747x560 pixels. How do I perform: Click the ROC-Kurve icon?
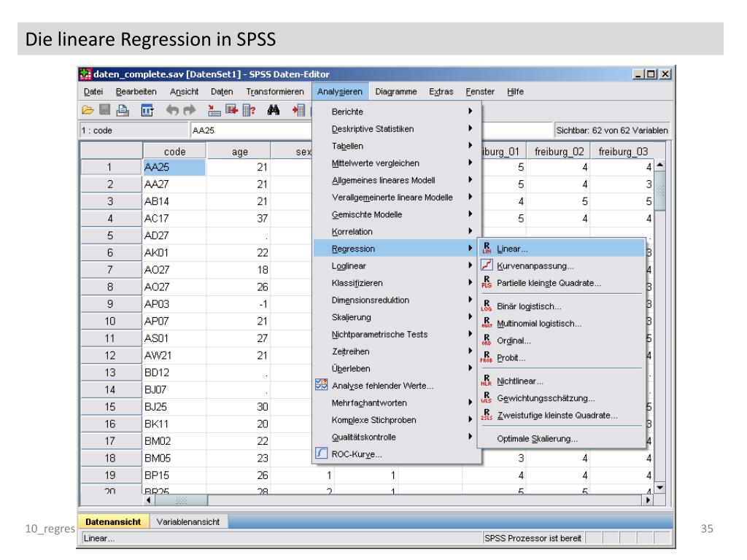point(322,454)
